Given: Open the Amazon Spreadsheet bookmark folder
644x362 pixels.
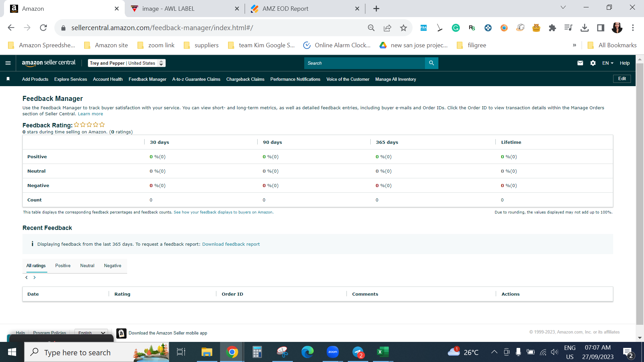Looking at the screenshot, I should click(42, 45).
